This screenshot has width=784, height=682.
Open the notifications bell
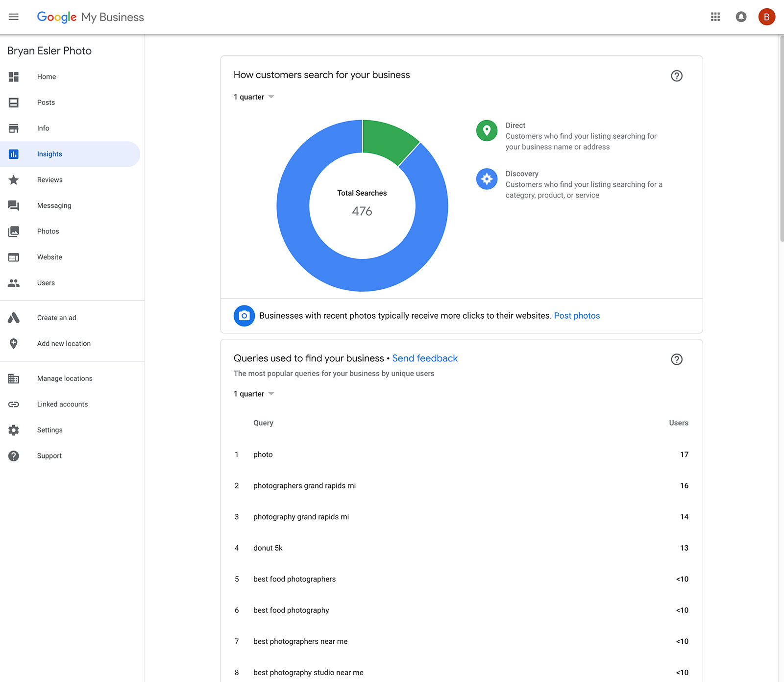coord(741,17)
